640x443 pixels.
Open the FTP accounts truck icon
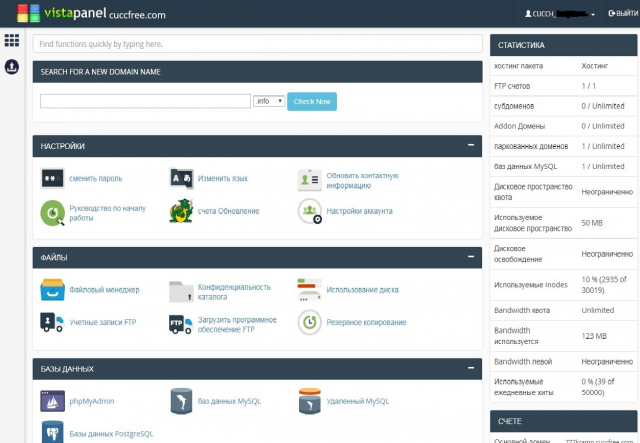point(52,322)
